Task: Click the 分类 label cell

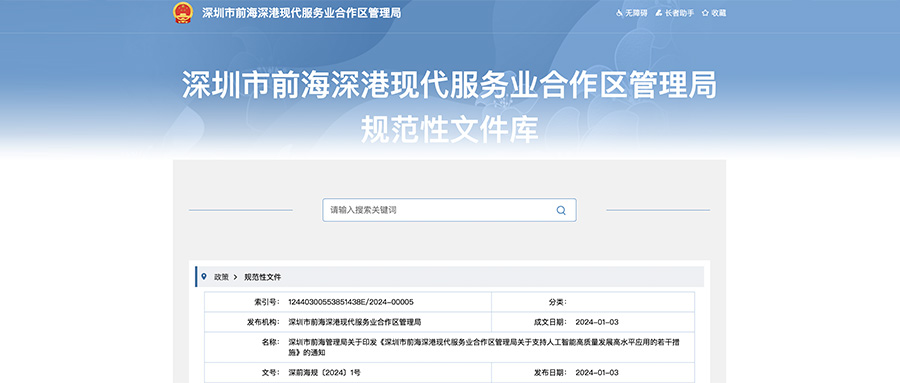Action: coord(557,302)
